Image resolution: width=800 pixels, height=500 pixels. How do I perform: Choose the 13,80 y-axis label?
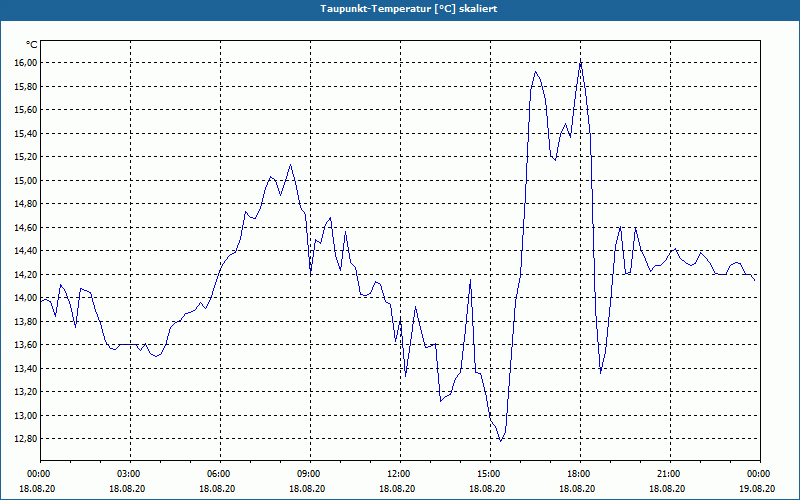25,321
